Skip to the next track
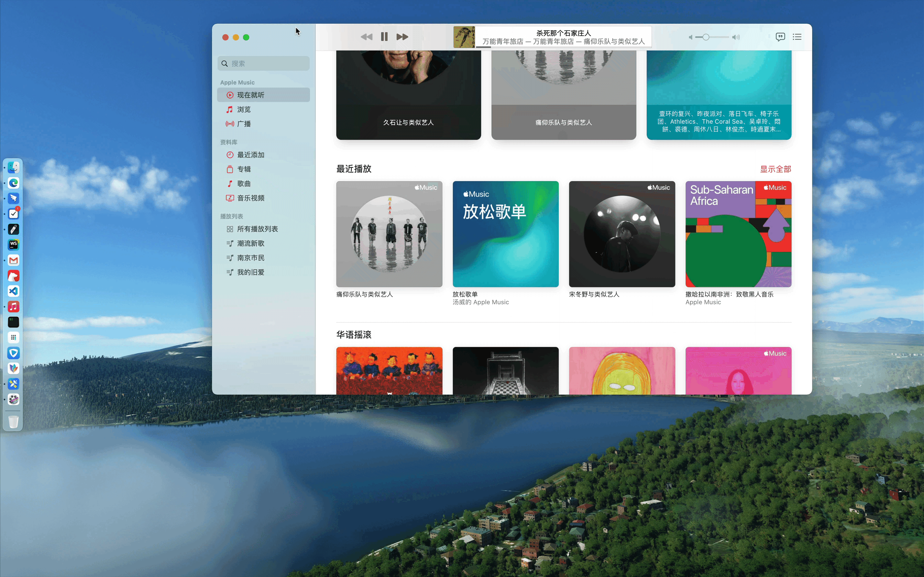The width and height of the screenshot is (924, 577). pos(402,37)
